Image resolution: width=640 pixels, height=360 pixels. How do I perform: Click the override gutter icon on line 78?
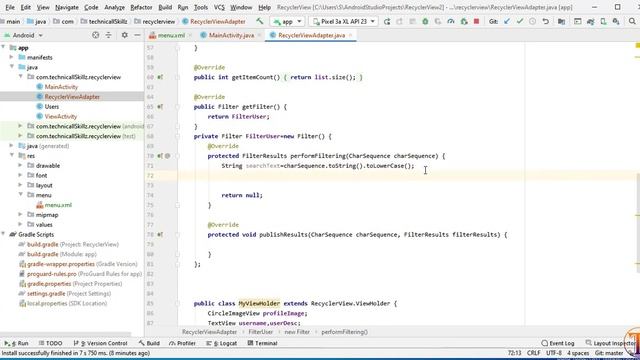(160, 234)
